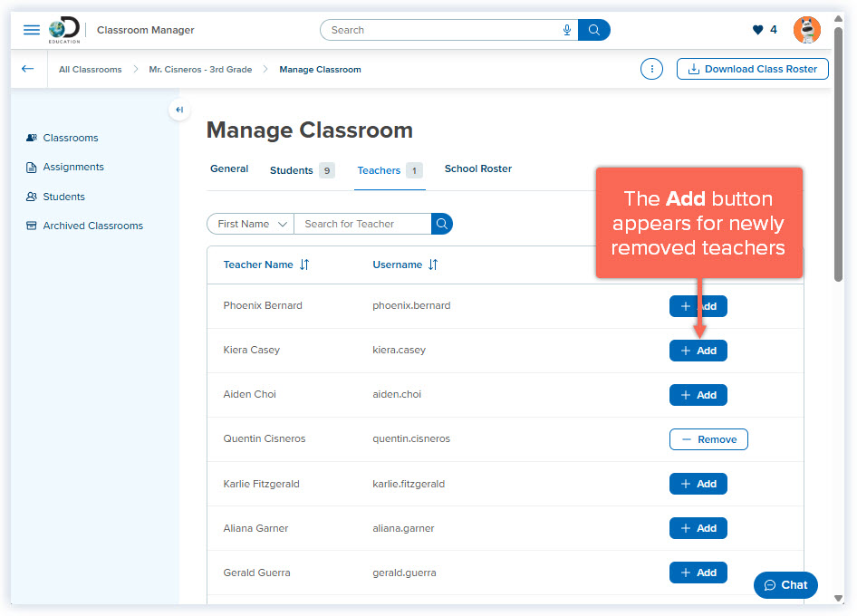Viewport: 857px width, 616px height.
Task: Open the First Name filter dropdown
Action: click(x=250, y=223)
